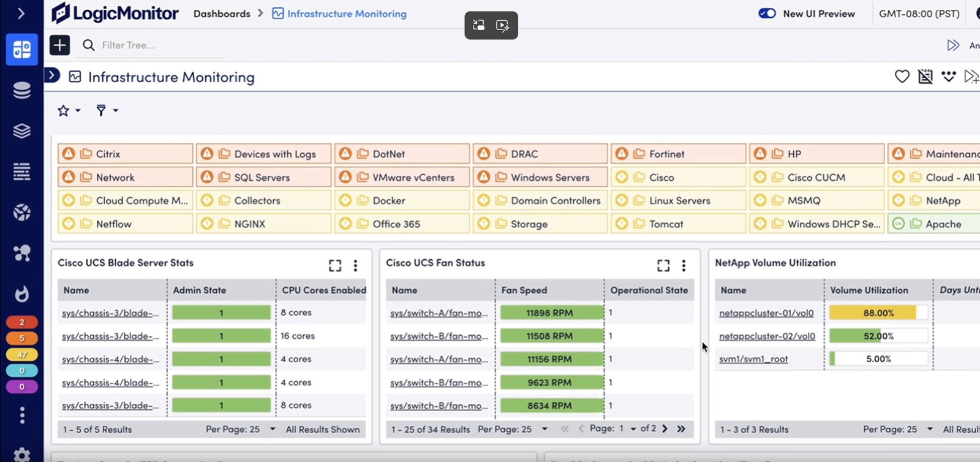Go to the Dashboards breadcrumb
980x462 pixels.
pos(222,13)
